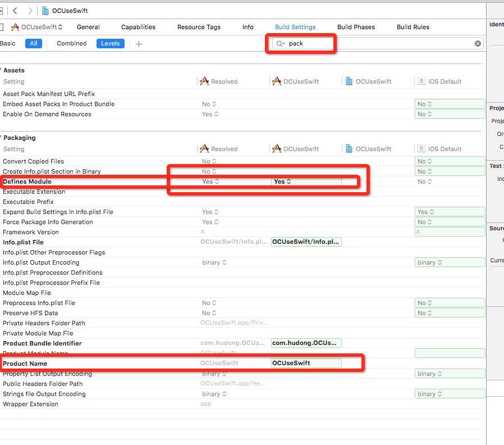The height and width of the screenshot is (445, 504).
Task: Open resolved Preserve HFS Data popup
Action: pos(209,313)
